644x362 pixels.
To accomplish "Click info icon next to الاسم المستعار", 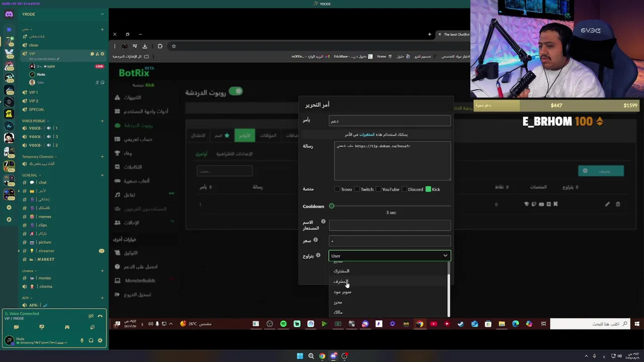I will click(x=323, y=222).
